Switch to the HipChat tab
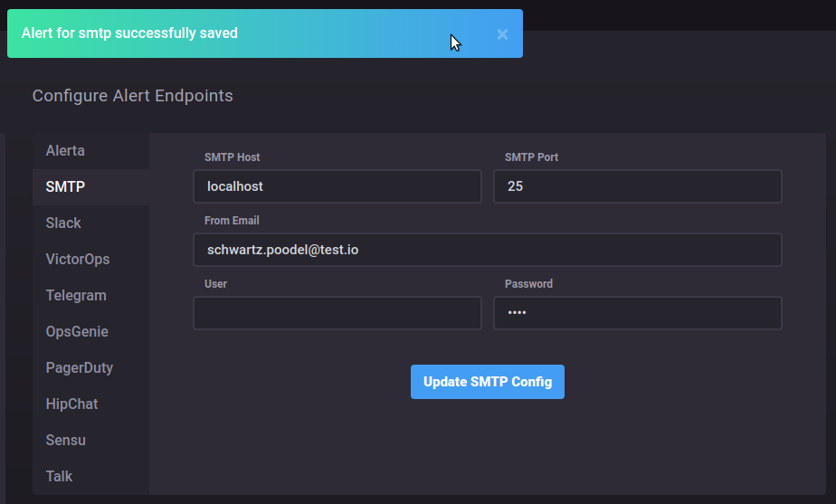 tap(71, 404)
